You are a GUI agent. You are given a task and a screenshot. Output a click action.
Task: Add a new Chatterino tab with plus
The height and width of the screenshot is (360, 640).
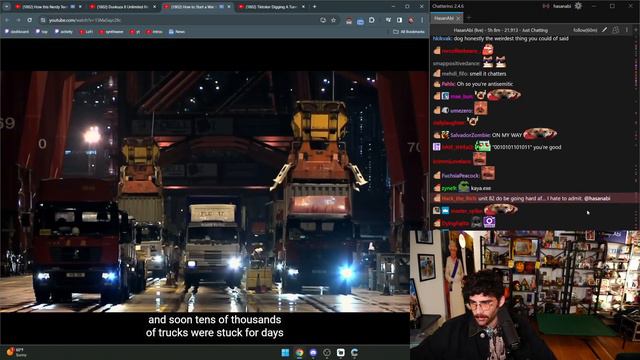tap(469, 18)
